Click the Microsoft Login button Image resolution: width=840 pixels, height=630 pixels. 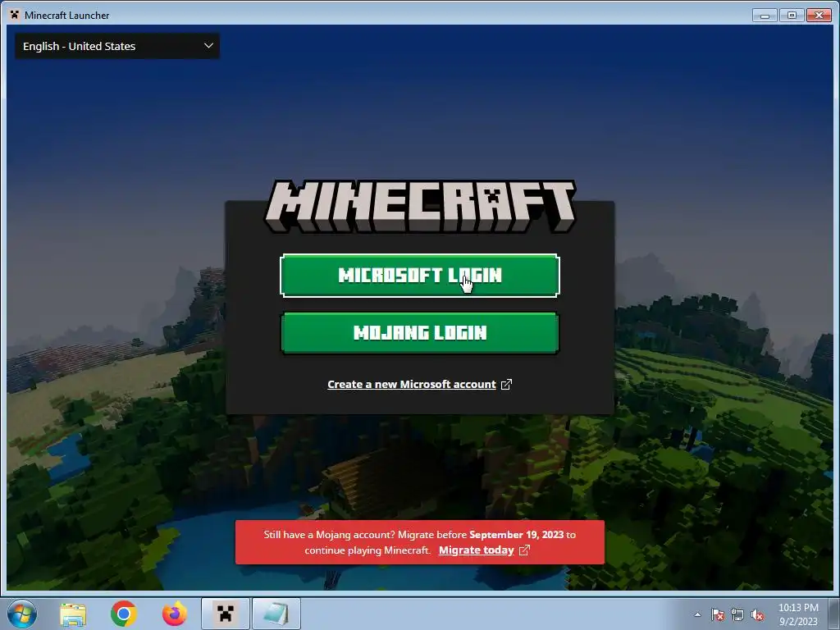419,276
